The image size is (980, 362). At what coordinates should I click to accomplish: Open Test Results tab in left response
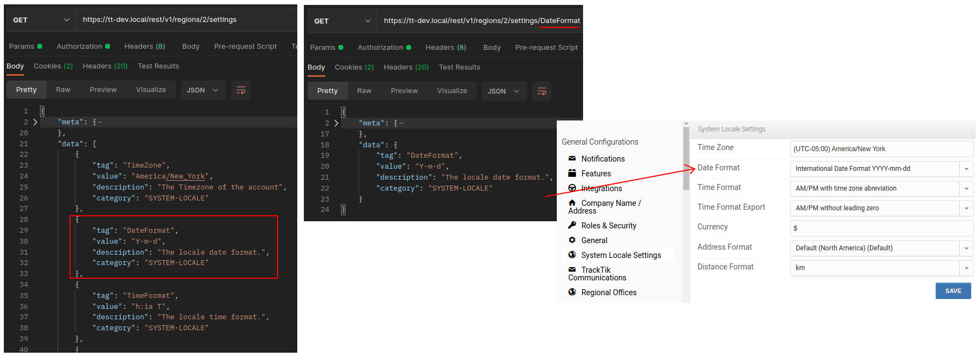tap(158, 66)
